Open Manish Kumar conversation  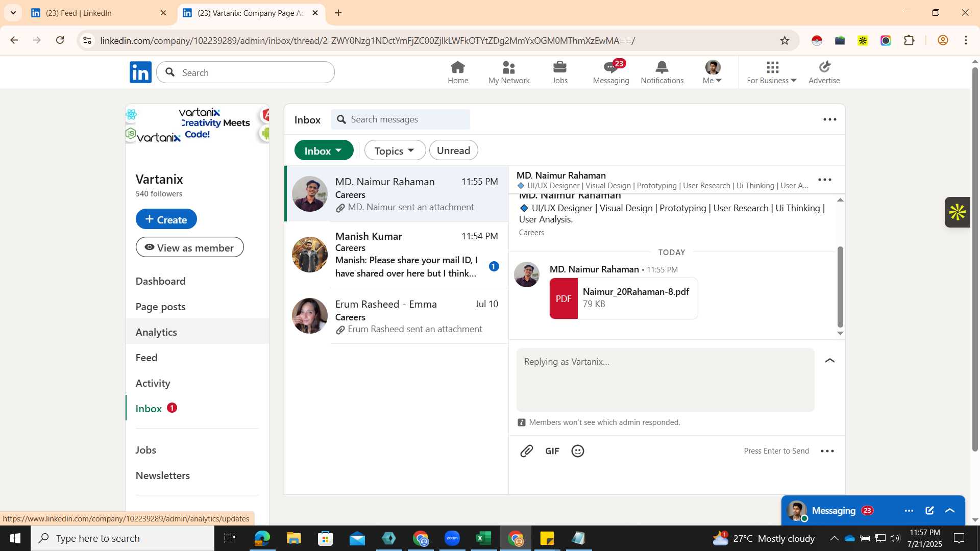[397, 255]
